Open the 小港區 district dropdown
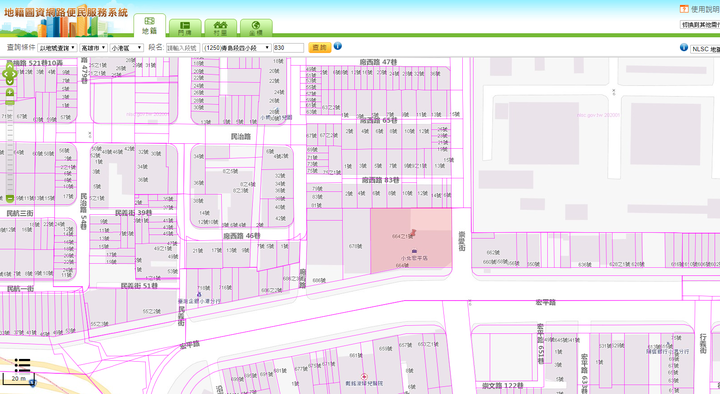Viewport: 720px width, 394px height. (x=127, y=48)
